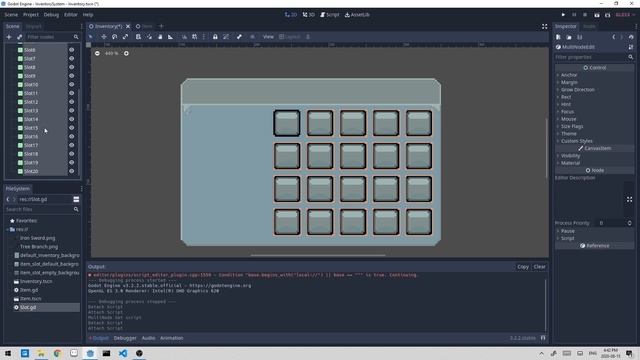Toggle distraction-free mode expand icon
Viewport: 640px width, 360px height.
[544, 26]
